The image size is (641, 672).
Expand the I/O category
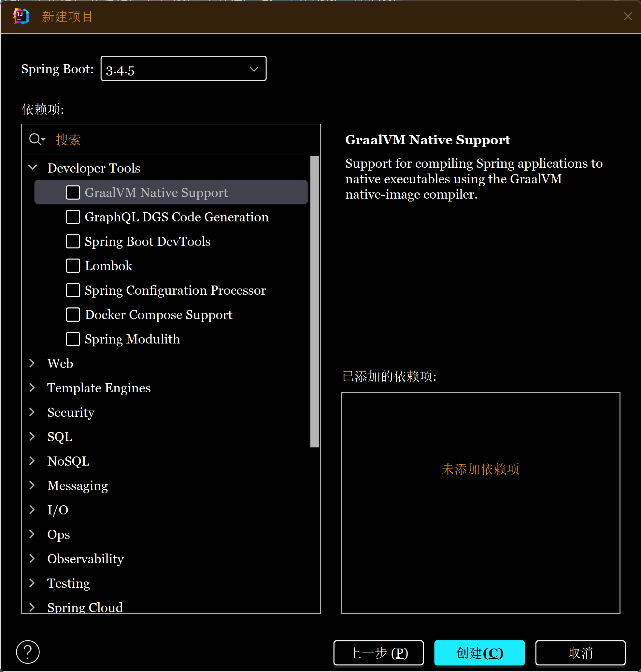[32, 510]
